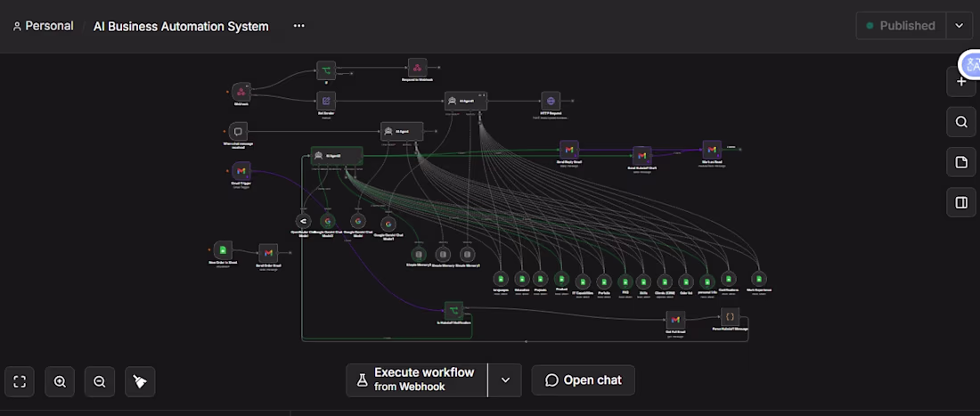This screenshot has width=980, height=416.
Task: Go to the Personal project
Action: pyautogui.click(x=43, y=26)
